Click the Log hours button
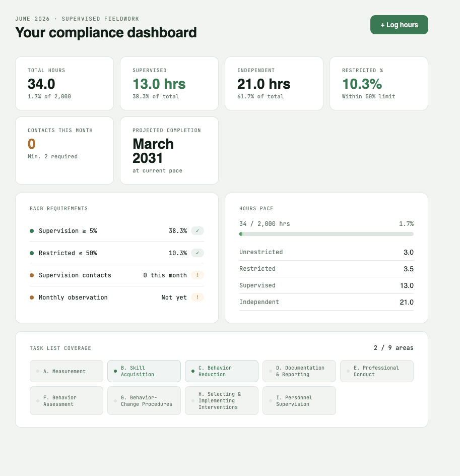This screenshot has width=460, height=476. tap(399, 25)
